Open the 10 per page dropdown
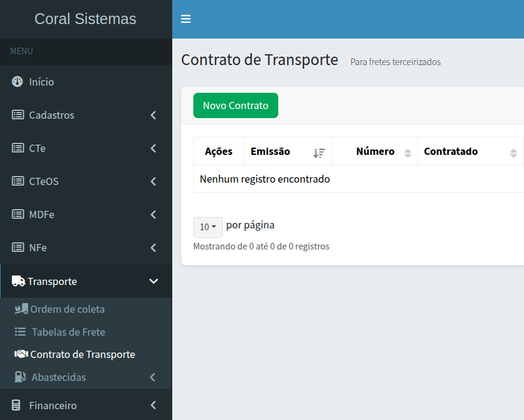The height and width of the screenshot is (420, 524). click(208, 227)
